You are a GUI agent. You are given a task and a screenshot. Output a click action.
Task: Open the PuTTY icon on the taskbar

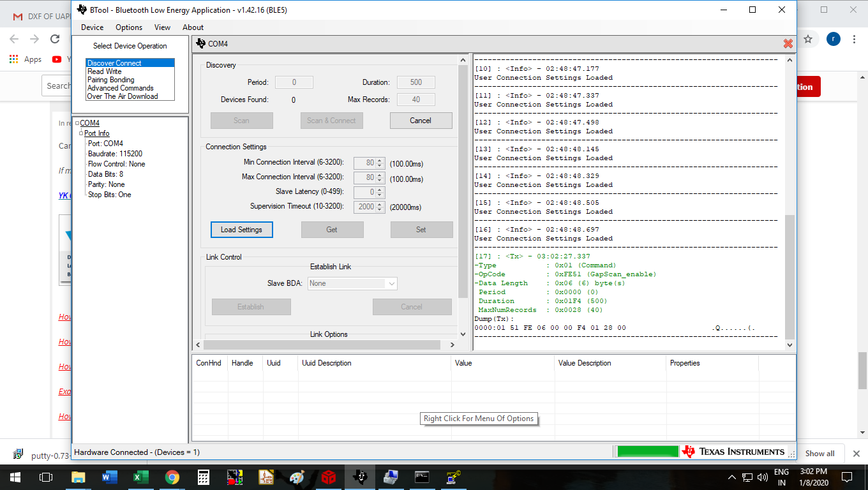click(x=453, y=477)
